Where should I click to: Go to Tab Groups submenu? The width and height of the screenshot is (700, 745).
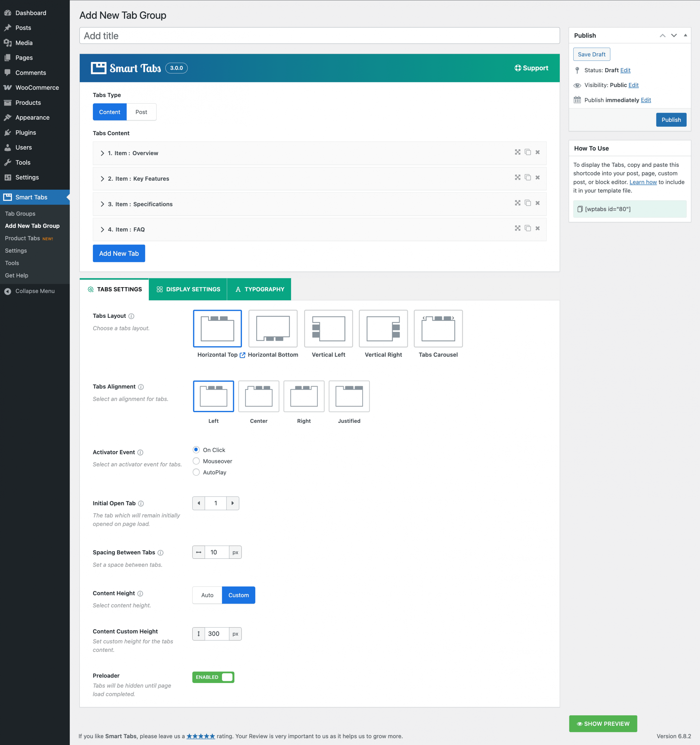pyautogui.click(x=20, y=214)
